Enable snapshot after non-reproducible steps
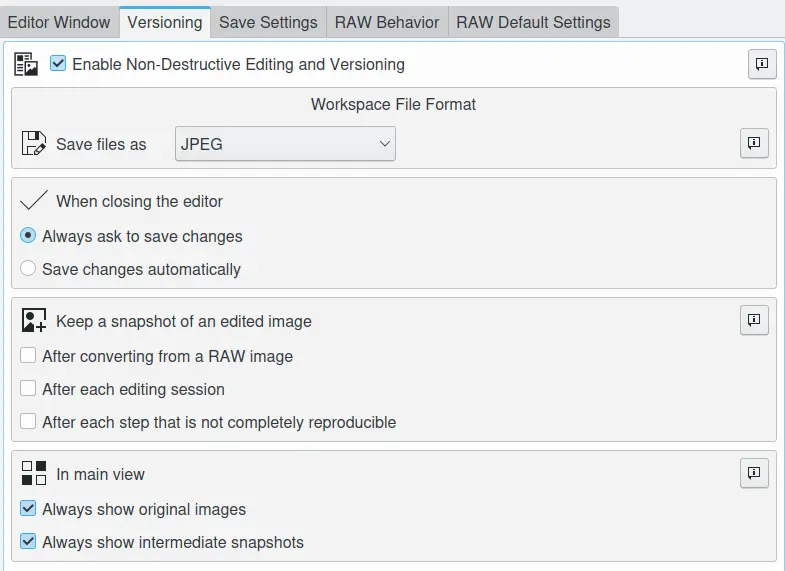This screenshot has height=571, width=785. [x=29, y=422]
